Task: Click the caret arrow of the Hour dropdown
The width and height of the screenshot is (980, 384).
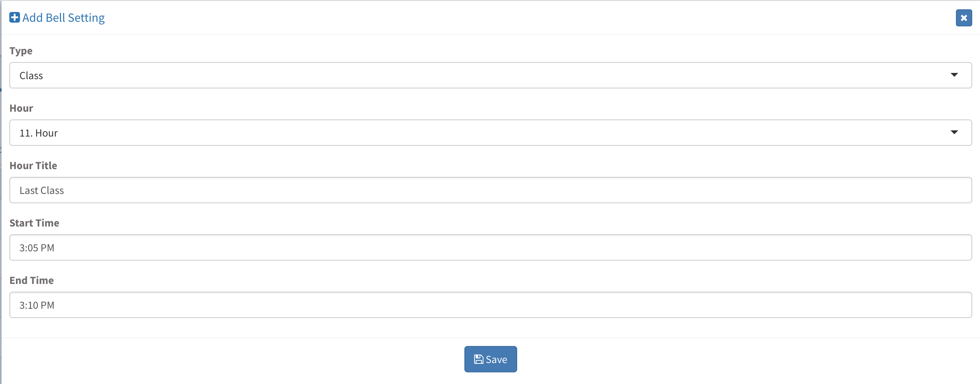Action: click(x=954, y=132)
